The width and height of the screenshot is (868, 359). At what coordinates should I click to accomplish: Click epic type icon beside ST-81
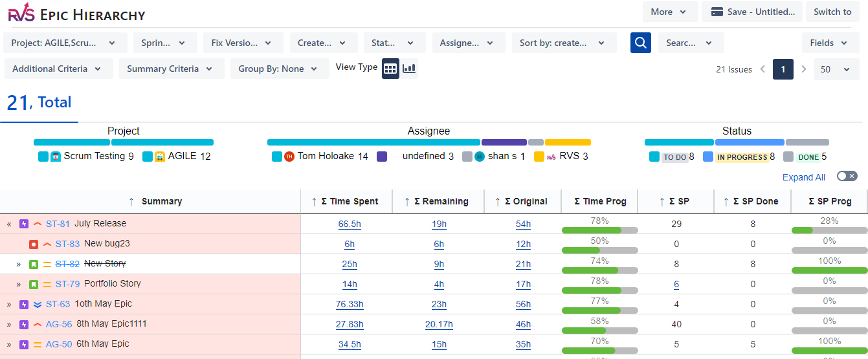tap(24, 224)
